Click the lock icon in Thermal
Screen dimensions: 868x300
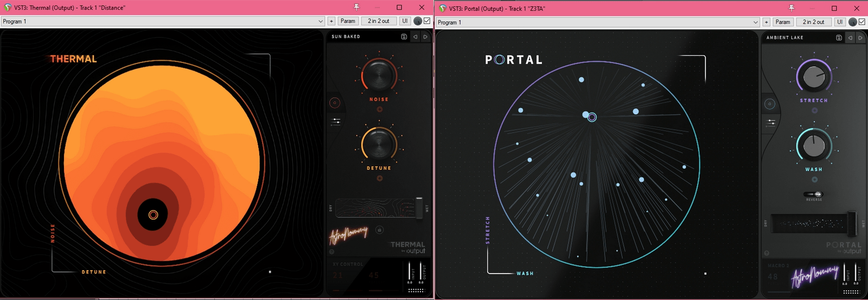tap(380, 230)
